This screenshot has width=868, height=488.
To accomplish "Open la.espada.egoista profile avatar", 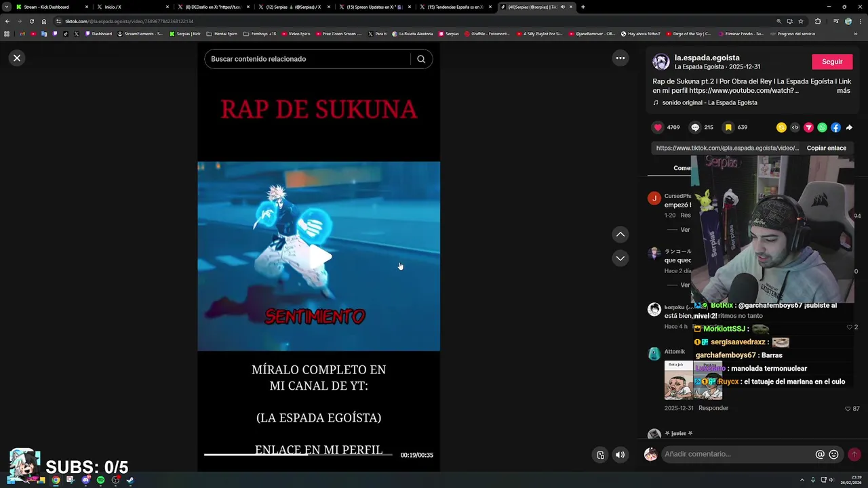I will pyautogui.click(x=660, y=62).
